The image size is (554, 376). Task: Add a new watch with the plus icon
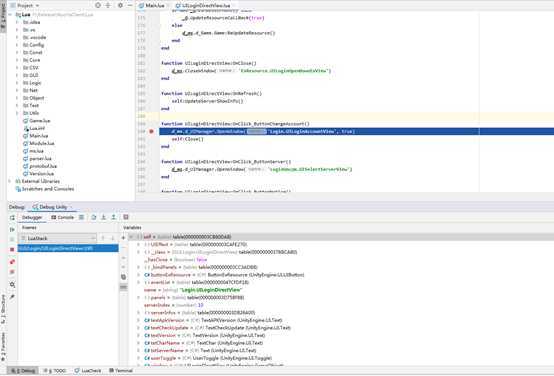click(123, 238)
